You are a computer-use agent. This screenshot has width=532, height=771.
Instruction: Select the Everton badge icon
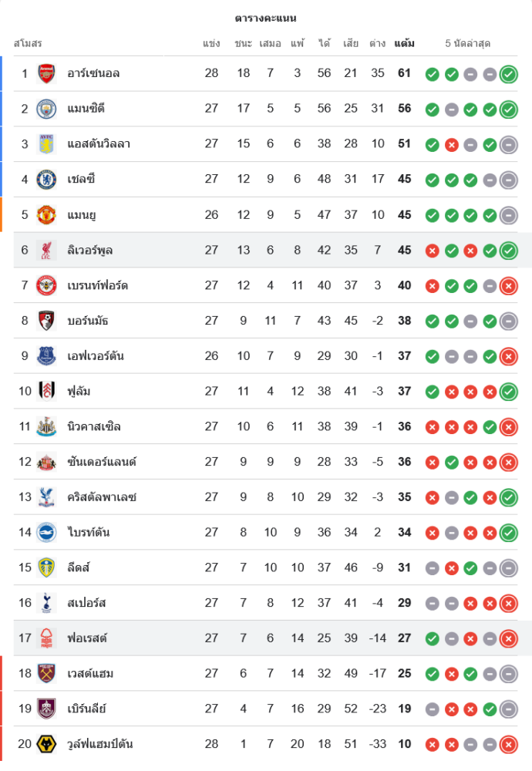[x=47, y=355]
